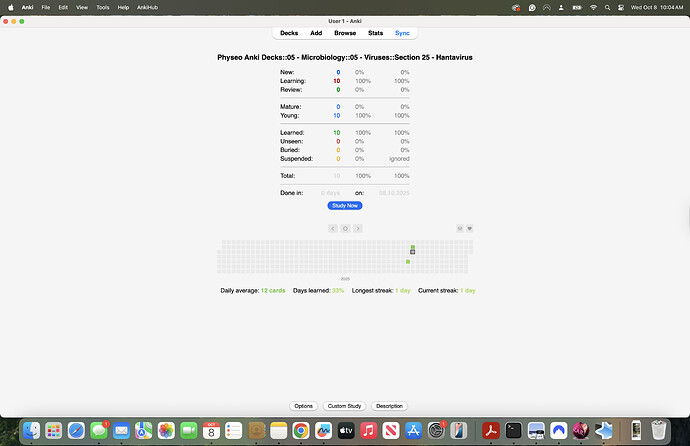Viewport: 690px width, 446px height.
Task: Open Finder from the dock
Action: tap(32, 431)
